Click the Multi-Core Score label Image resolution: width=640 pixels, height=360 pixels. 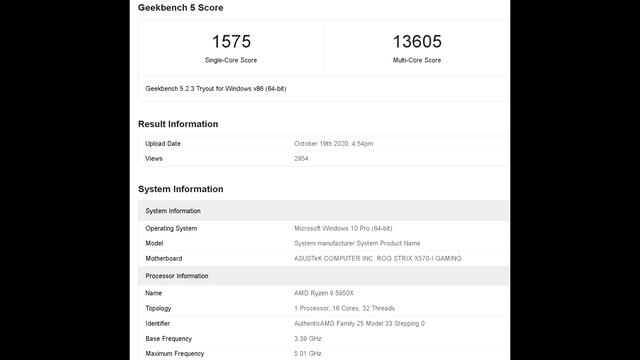pyautogui.click(x=417, y=60)
